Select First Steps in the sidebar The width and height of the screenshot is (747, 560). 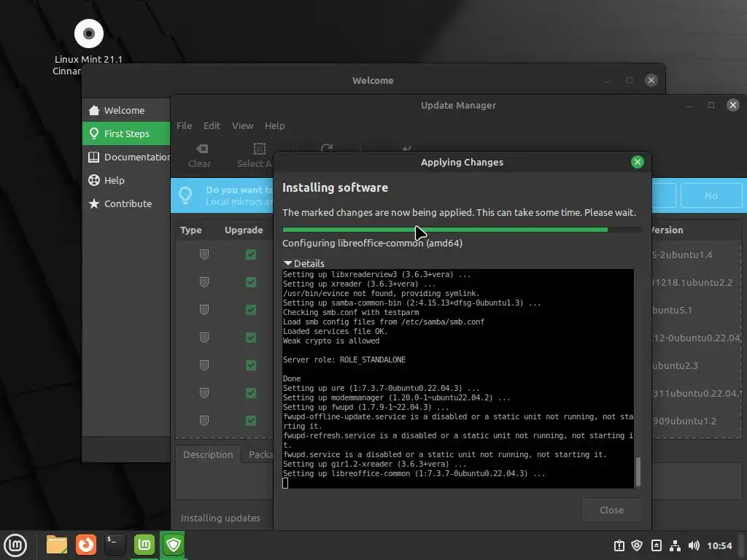(x=126, y=134)
